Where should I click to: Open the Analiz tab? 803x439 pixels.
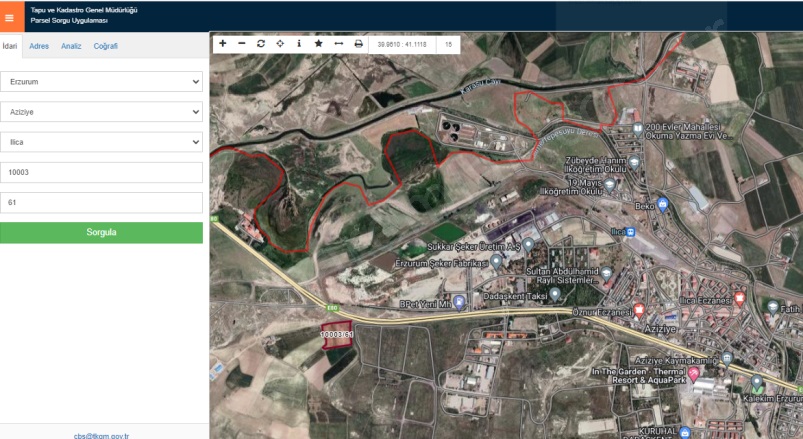point(71,46)
